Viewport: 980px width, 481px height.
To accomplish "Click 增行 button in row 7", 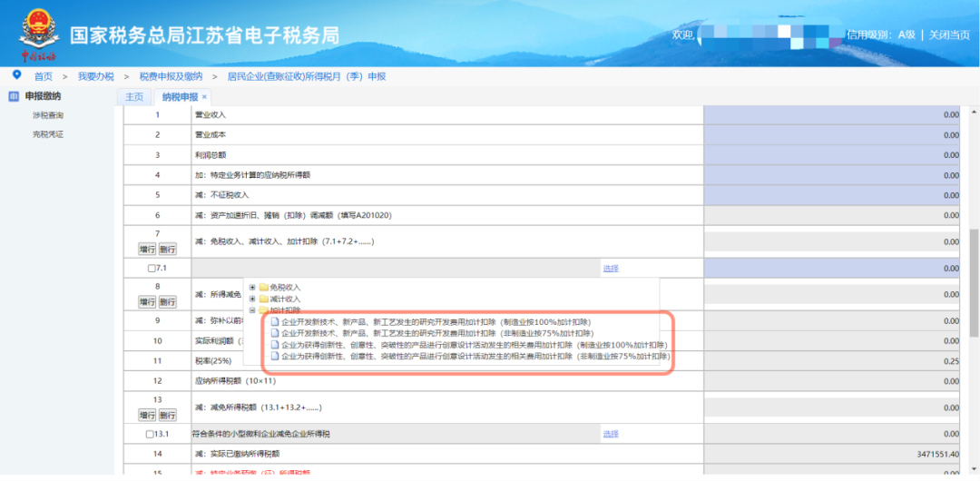I will pyautogui.click(x=147, y=249).
